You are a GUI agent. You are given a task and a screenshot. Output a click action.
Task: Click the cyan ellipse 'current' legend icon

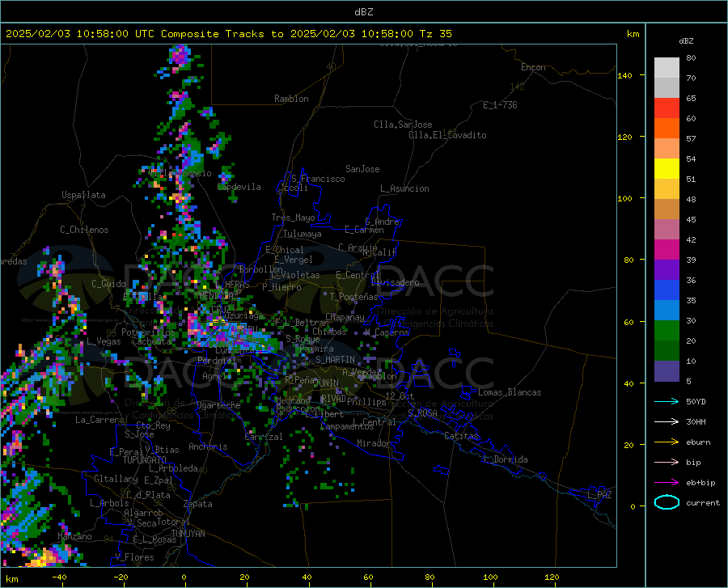coord(667,502)
